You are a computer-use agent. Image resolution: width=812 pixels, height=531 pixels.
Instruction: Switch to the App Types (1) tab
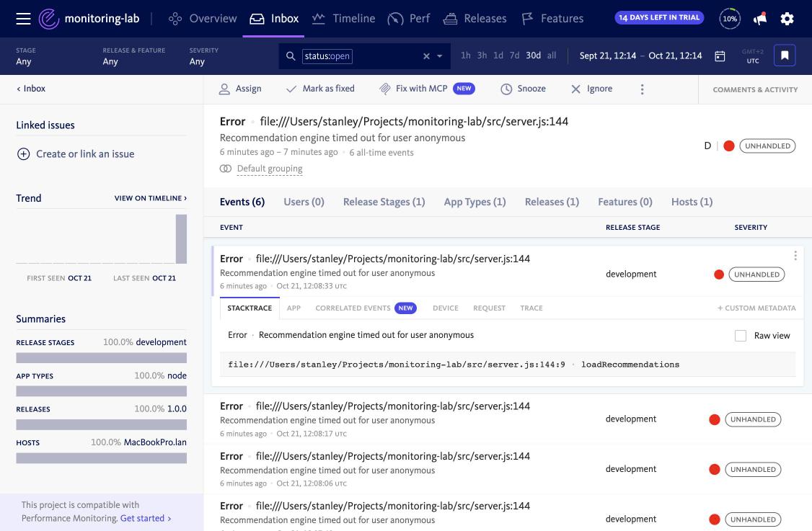click(x=475, y=202)
